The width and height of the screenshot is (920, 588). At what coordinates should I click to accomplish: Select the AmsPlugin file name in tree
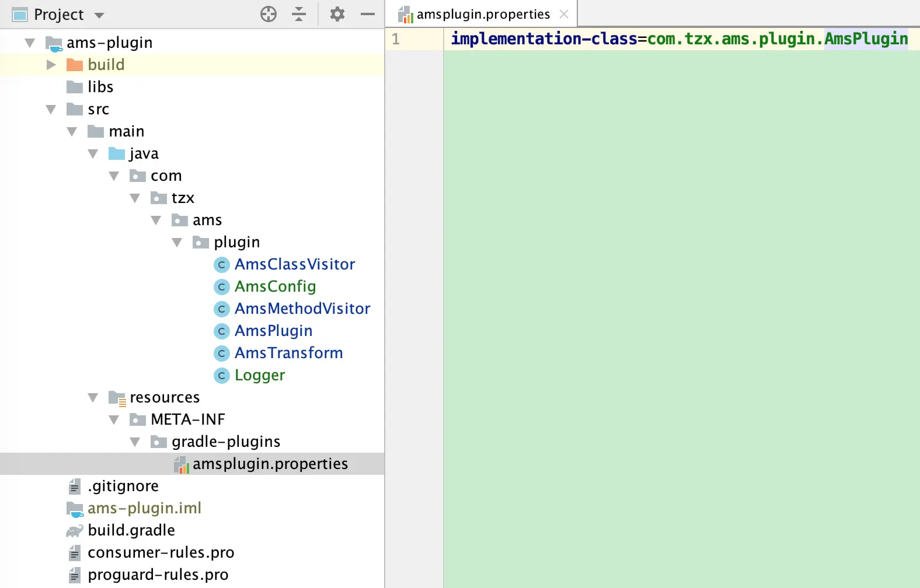274,331
